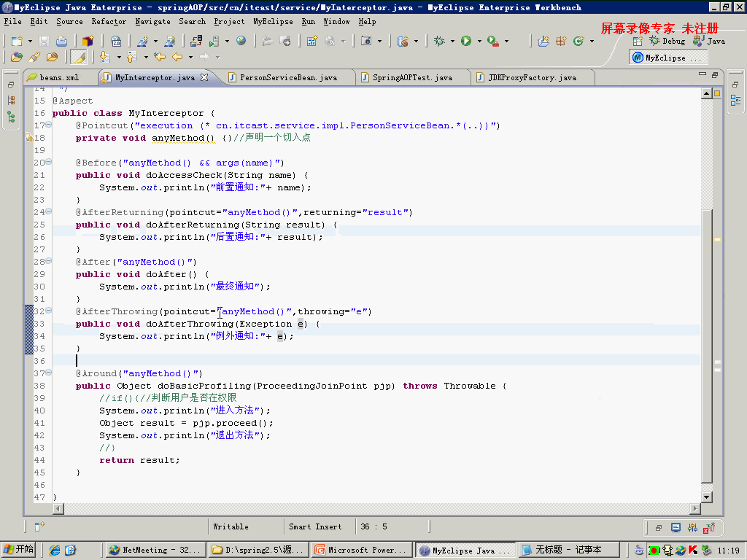Screen dimensions: 747x560
Task: Click the Internet Explorer quick launch icon
Action: [55, 550]
